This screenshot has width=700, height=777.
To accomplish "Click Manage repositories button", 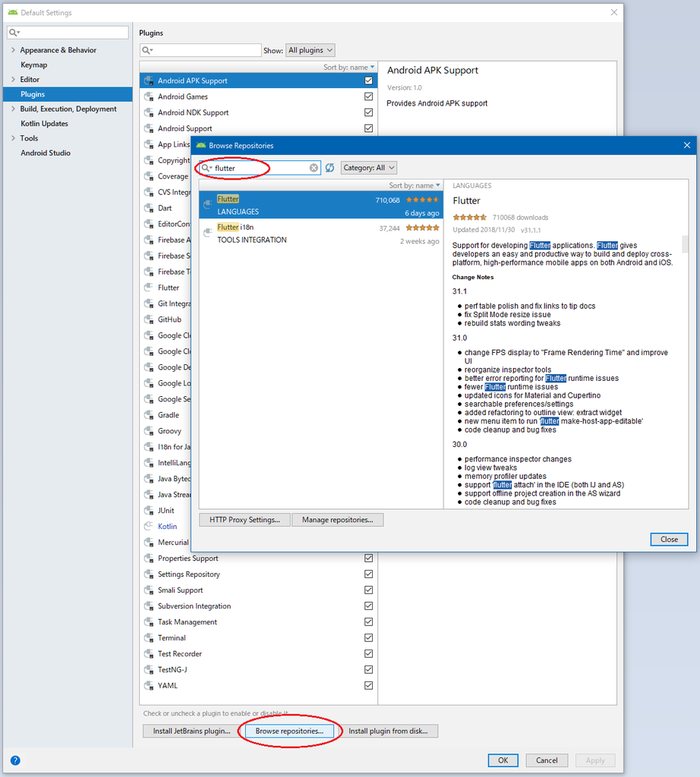I will pyautogui.click(x=338, y=520).
